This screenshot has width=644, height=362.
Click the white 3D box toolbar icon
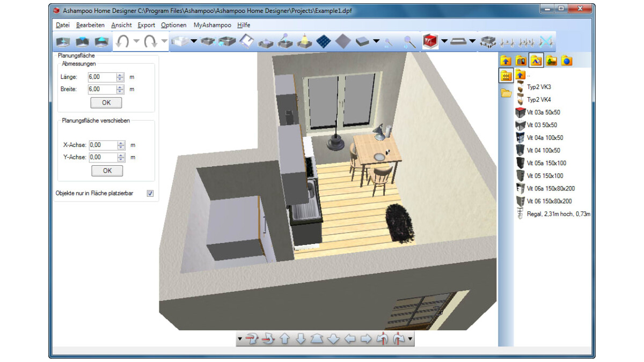click(179, 41)
